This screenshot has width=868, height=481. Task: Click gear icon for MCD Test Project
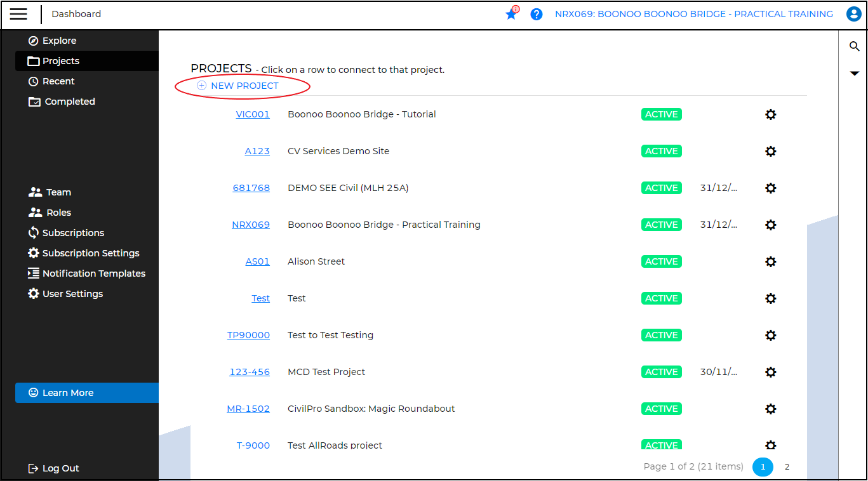click(770, 372)
